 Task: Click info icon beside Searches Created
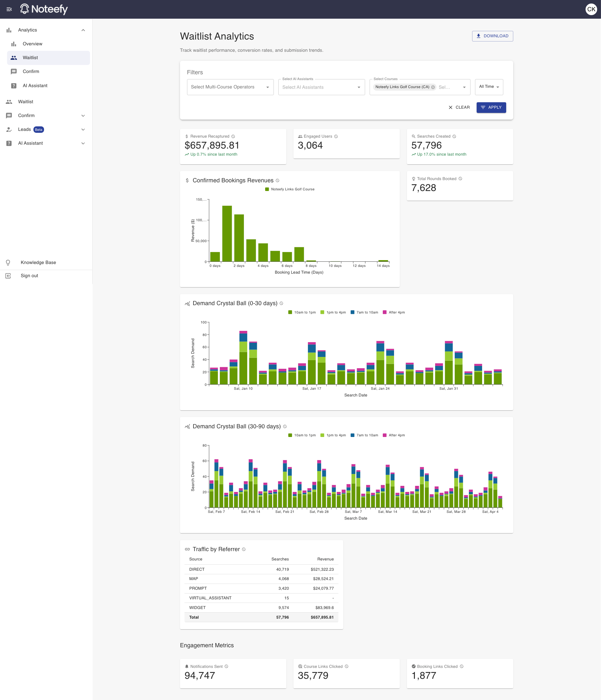(x=454, y=136)
